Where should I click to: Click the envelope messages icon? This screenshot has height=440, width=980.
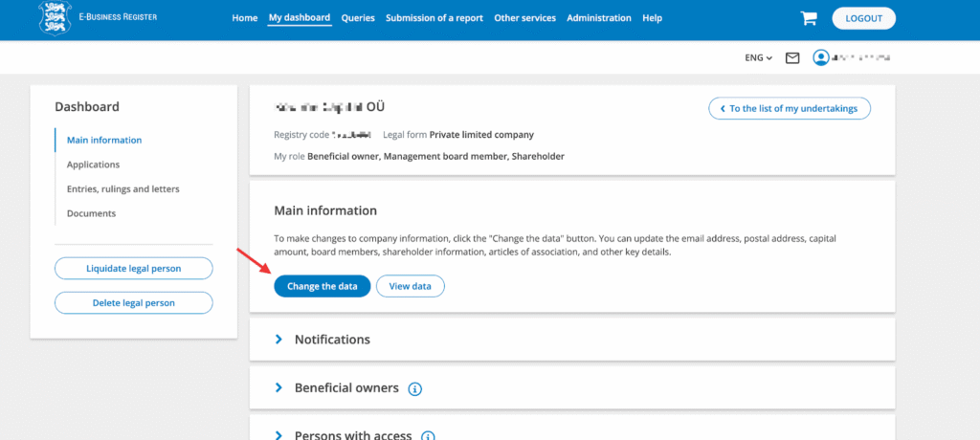[792, 57]
